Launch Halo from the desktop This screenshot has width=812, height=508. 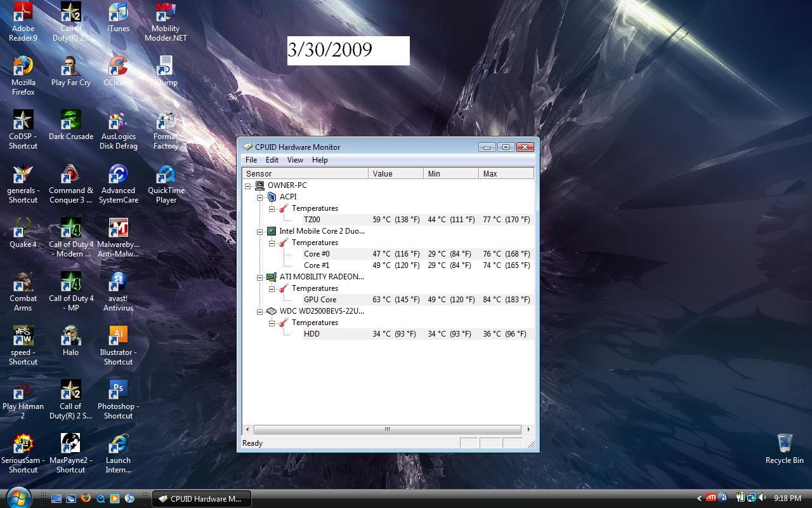pyautogui.click(x=70, y=342)
